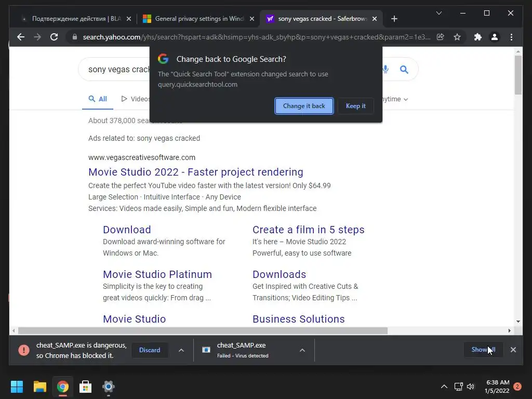Select the All results tab
Image resolution: width=532 pixels, height=399 pixels.
pyautogui.click(x=98, y=99)
